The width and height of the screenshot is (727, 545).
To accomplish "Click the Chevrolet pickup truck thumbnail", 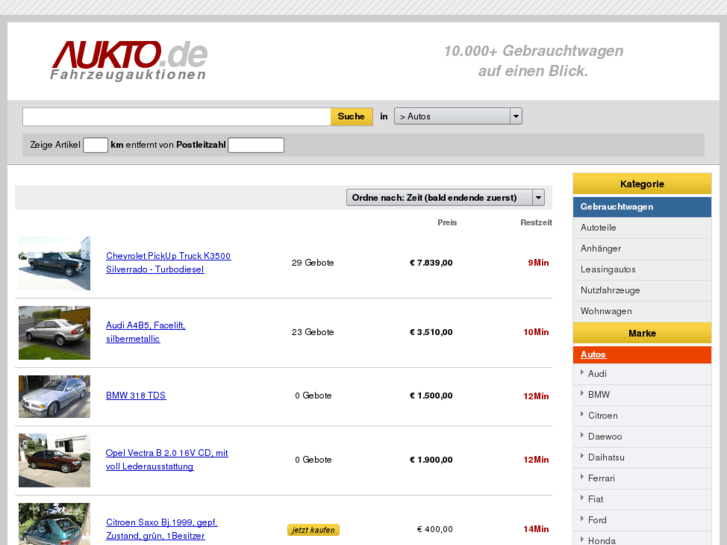I will click(x=54, y=263).
